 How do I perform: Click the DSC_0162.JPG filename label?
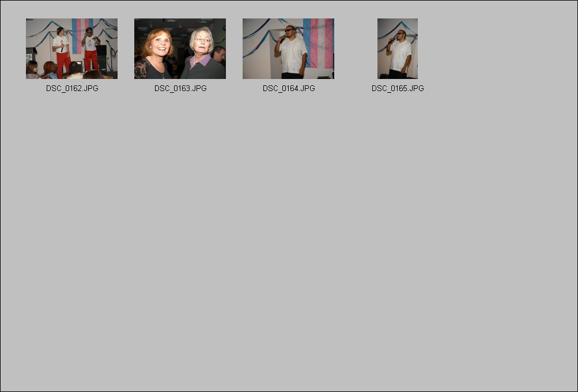(x=72, y=89)
